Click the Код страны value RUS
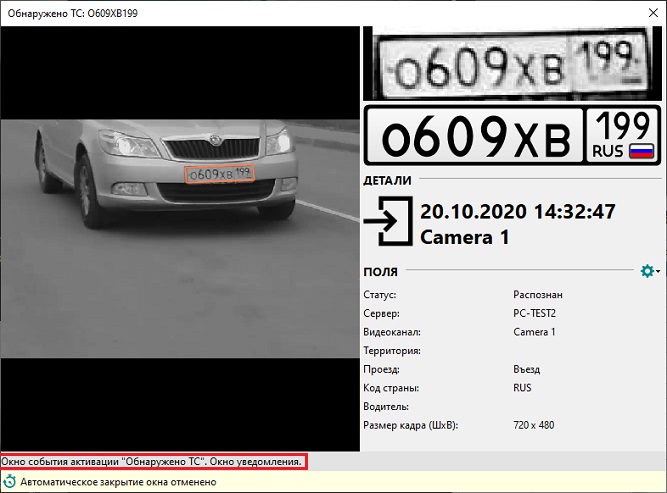This screenshot has width=667, height=493. click(522, 388)
